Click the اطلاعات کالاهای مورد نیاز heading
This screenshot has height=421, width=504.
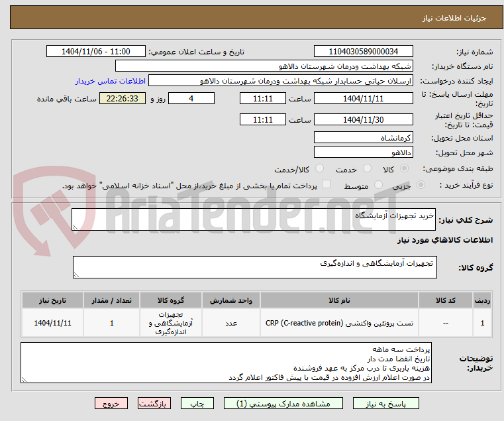tap(445, 240)
